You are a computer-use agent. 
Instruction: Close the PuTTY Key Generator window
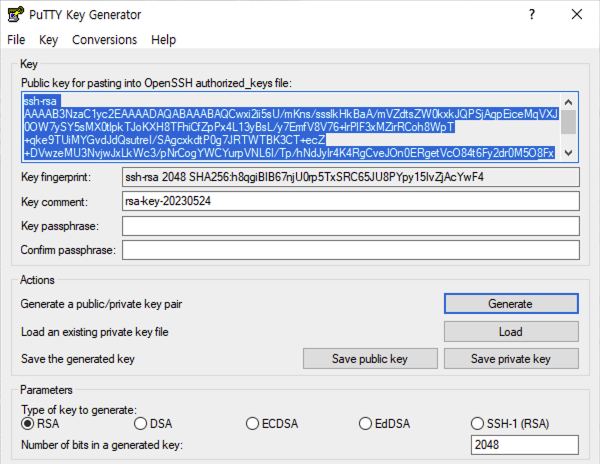point(576,14)
